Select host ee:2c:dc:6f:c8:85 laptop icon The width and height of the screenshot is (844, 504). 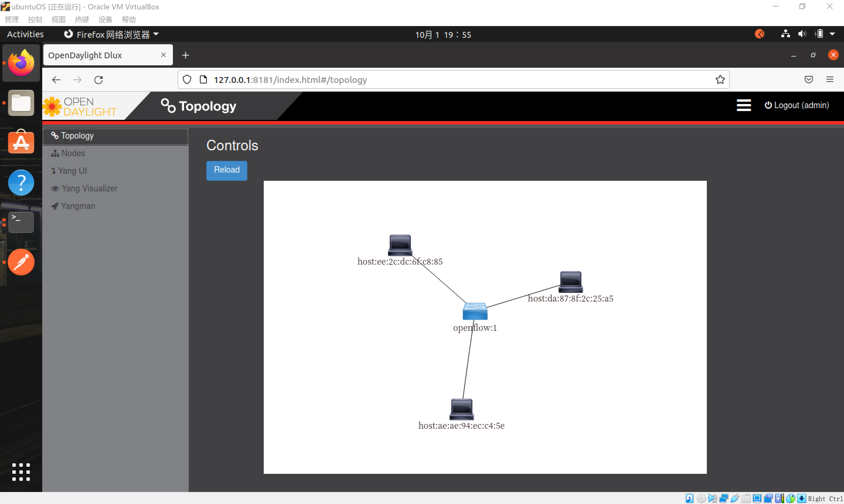(400, 245)
